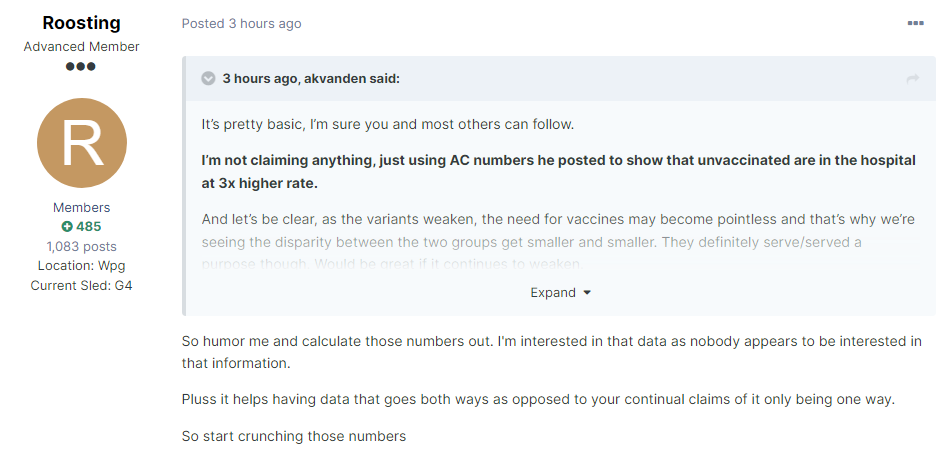
Task: Click the Expand dropdown arrow
Action: pyautogui.click(x=586, y=293)
